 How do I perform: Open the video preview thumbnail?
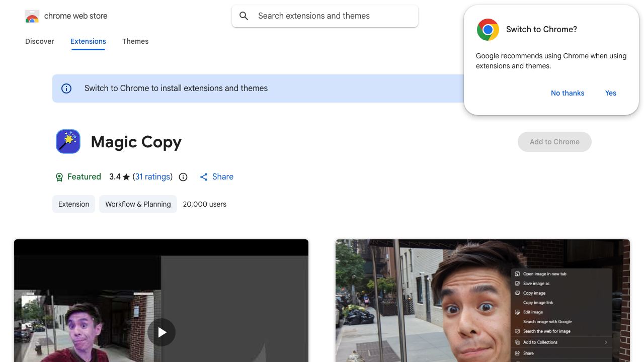pyautogui.click(x=161, y=301)
